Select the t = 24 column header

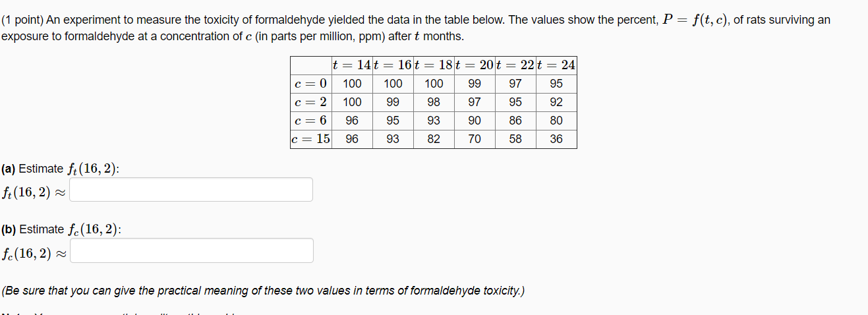[x=557, y=65]
